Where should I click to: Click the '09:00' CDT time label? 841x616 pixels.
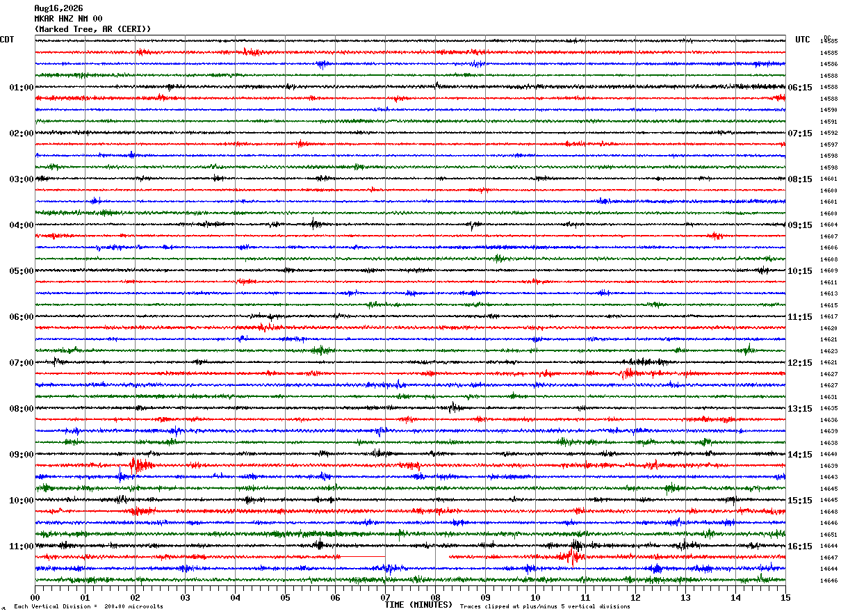click(x=22, y=455)
